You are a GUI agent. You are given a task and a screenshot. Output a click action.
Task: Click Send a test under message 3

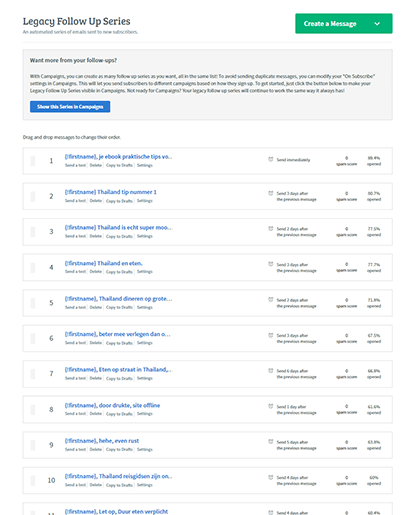point(75,236)
